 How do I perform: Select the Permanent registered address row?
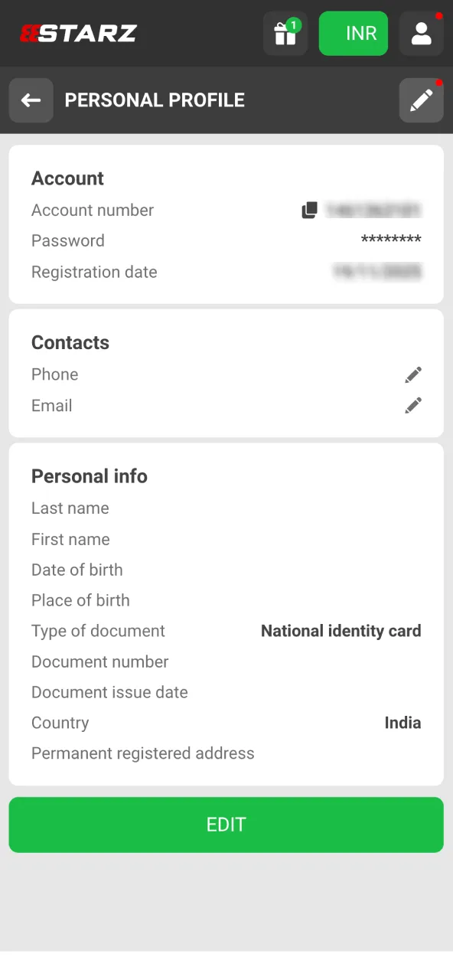[142, 753]
